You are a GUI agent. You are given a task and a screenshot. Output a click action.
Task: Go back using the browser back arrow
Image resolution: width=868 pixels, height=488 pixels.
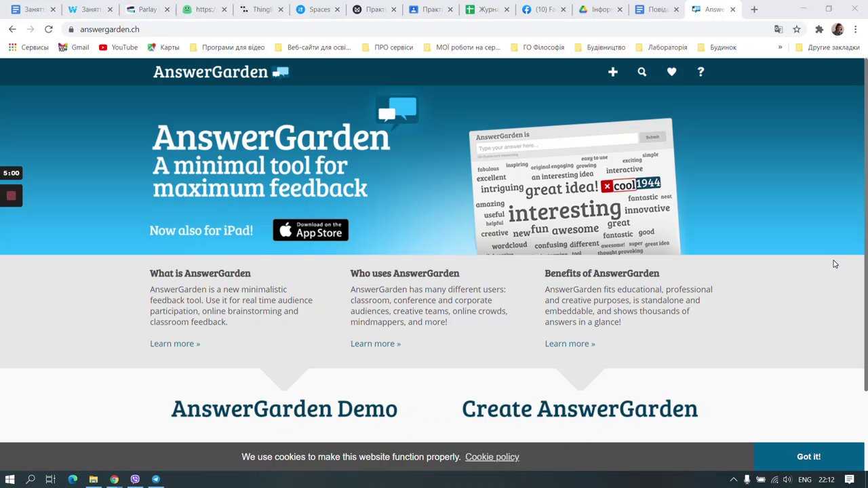[x=12, y=29]
